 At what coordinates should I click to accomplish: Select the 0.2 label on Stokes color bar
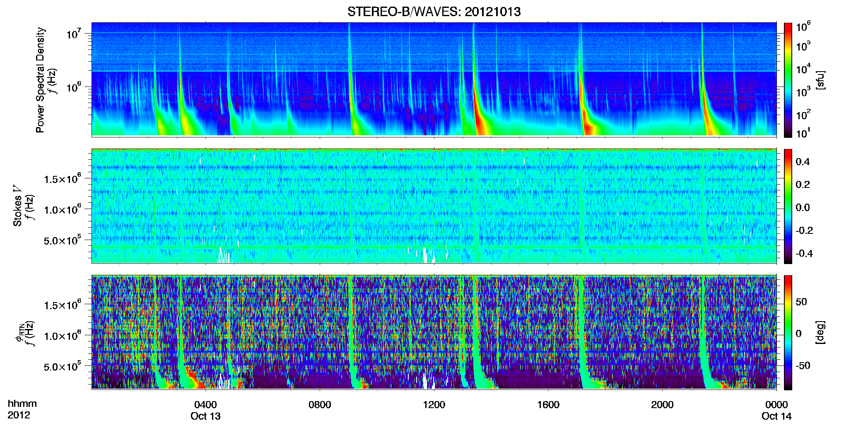pyautogui.click(x=803, y=185)
